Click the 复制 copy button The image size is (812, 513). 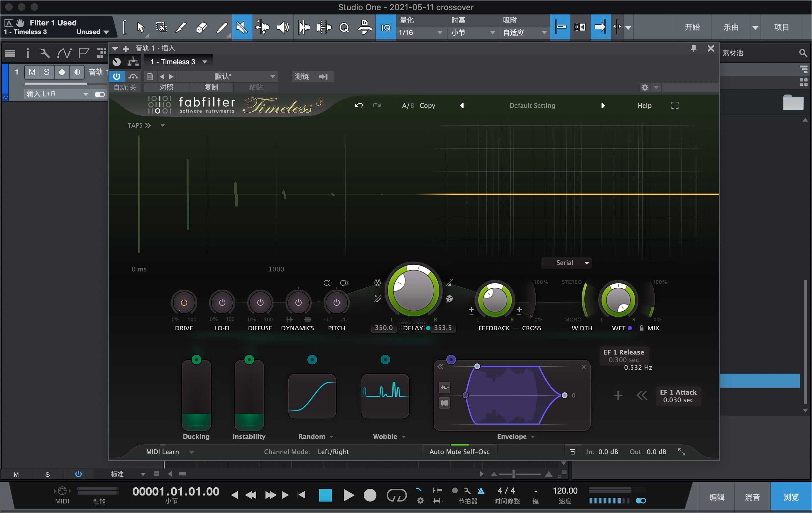click(x=211, y=88)
